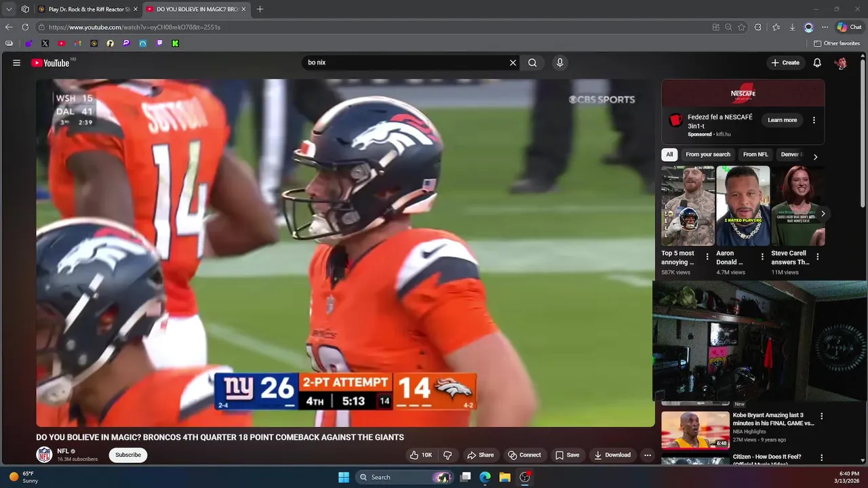Viewport: 868px width, 488px height.
Task: Open the NFL channel name link
Action: [63, 451]
